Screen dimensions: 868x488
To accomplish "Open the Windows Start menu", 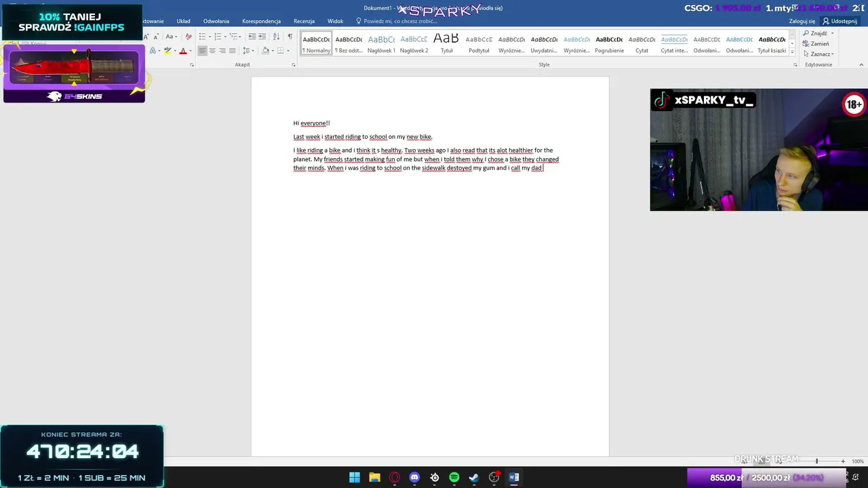I will click(355, 477).
